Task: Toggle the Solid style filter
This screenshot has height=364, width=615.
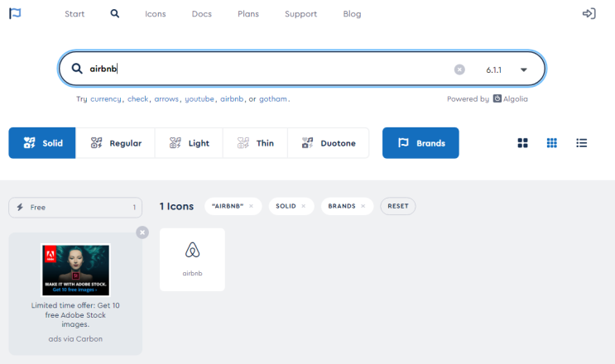Action: [x=42, y=143]
